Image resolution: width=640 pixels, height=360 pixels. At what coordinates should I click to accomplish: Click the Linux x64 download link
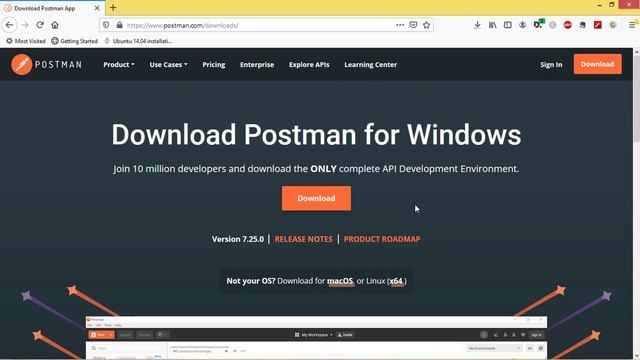pyautogui.click(x=396, y=281)
